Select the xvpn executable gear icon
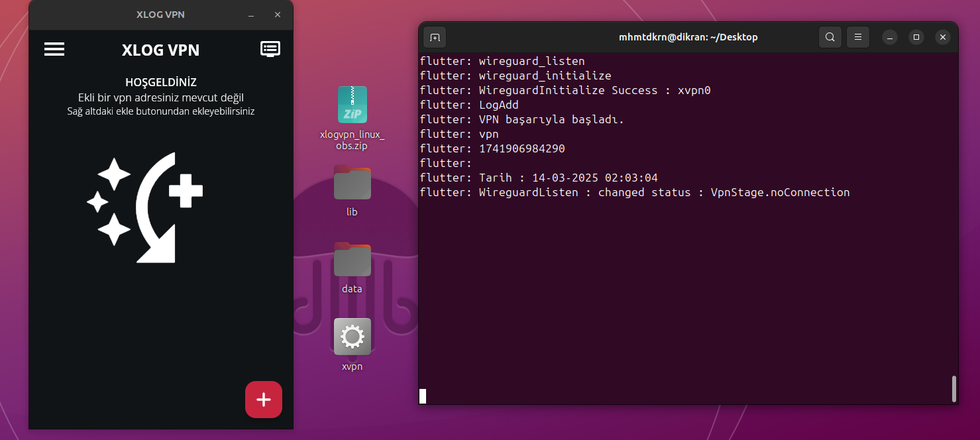Viewport: 980px width, 440px height. click(352, 337)
